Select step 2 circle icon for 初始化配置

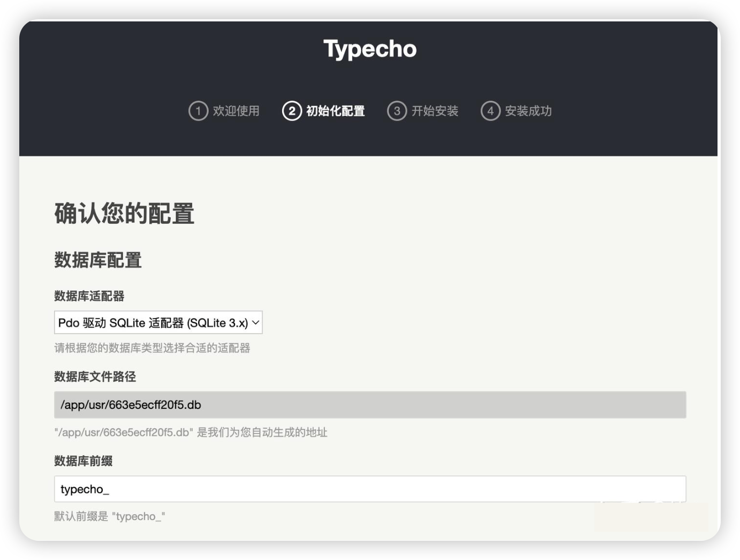292,111
